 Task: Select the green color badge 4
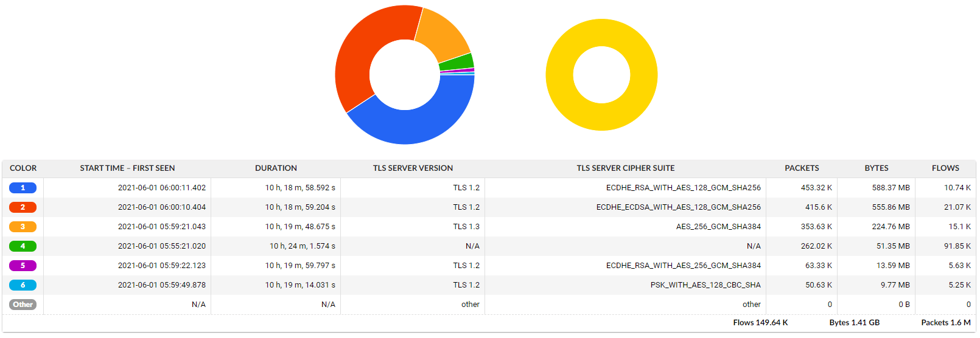(x=23, y=246)
